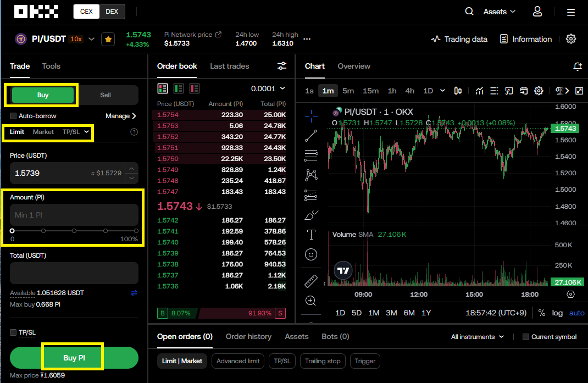Check the Current symbol checkbox
The width and height of the screenshot is (588, 383).
pos(526,337)
